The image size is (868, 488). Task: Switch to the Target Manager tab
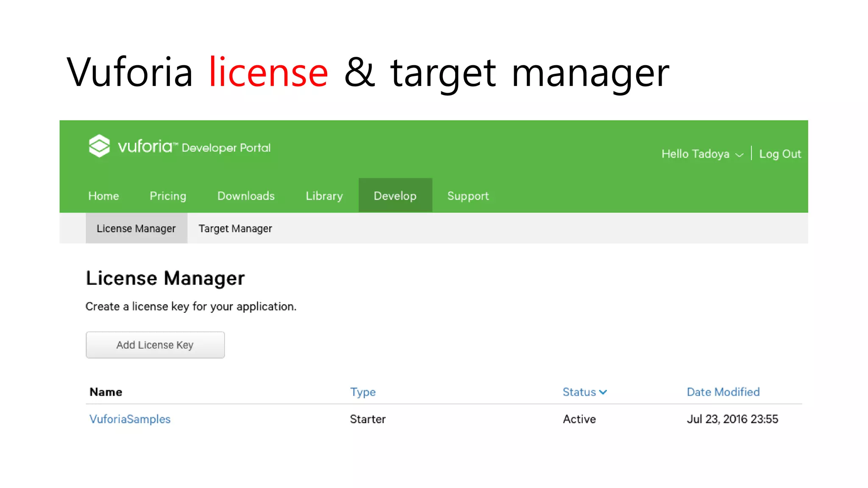[235, 228]
